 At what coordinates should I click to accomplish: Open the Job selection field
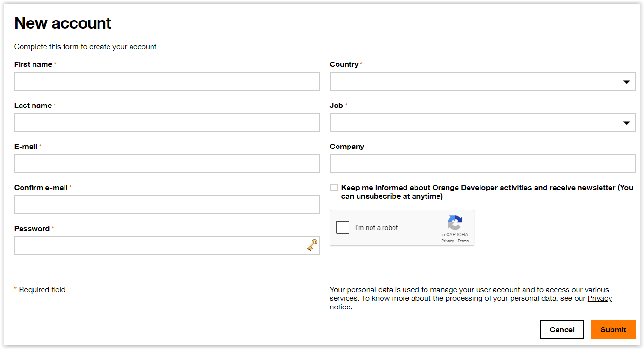(x=478, y=123)
